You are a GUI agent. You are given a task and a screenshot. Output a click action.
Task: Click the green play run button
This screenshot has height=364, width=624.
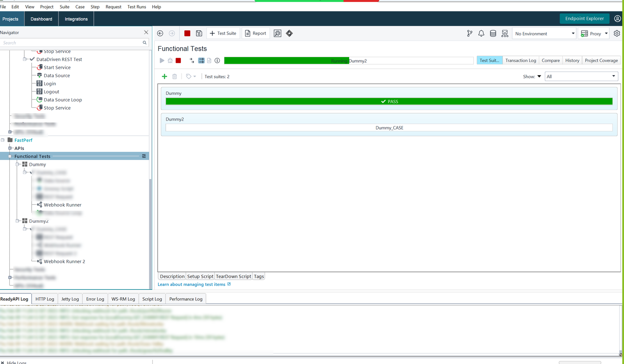pyautogui.click(x=162, y=60)
